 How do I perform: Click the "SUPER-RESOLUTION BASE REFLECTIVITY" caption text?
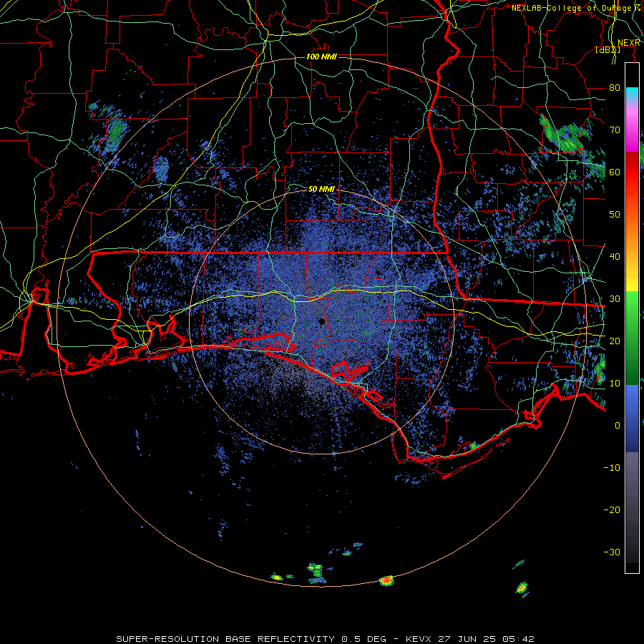click(x=225, y=639)
